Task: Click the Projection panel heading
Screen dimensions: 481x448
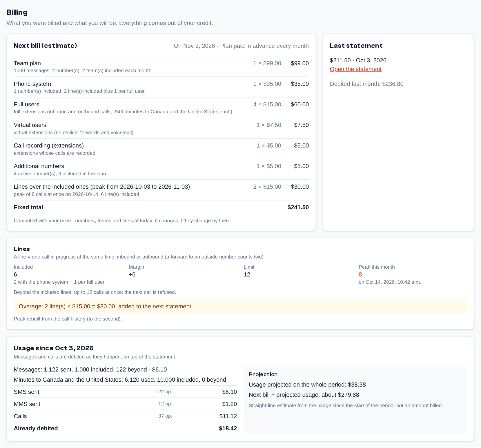Action: pyautogui.click(x=263, y=374)
